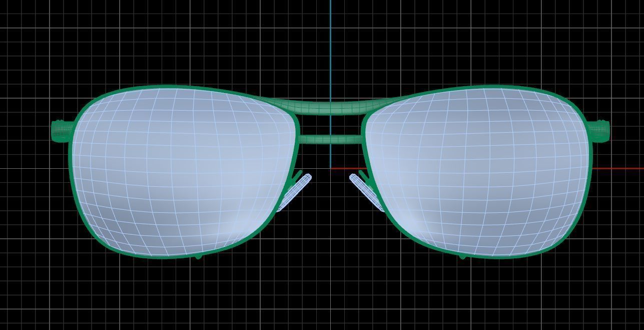644x330 pixels.
Task: Select the right nose pad
Action: 366,192
